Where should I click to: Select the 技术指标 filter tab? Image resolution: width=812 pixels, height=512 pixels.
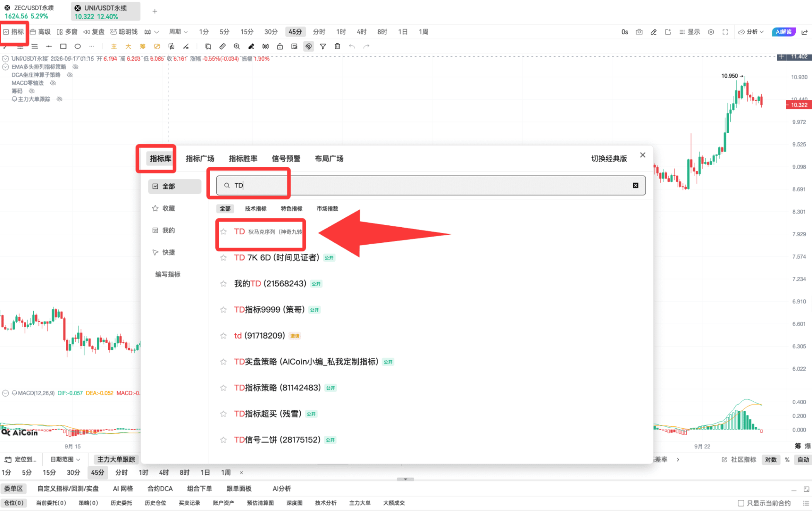pyautogui.click(x=256, y=209)
